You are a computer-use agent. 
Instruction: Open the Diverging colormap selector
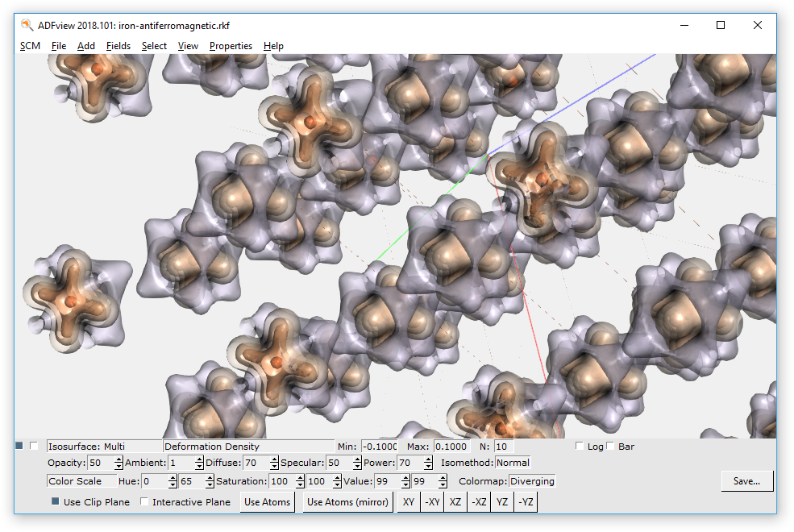click(532, 481)
